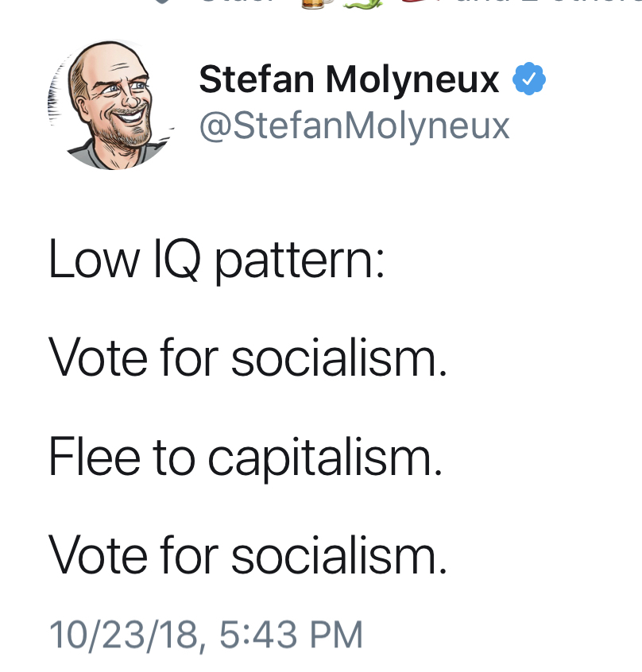This screenshot has width=642, height=672.
Task: Click the green dragon emoji at top
Action: tap(363, 3)
